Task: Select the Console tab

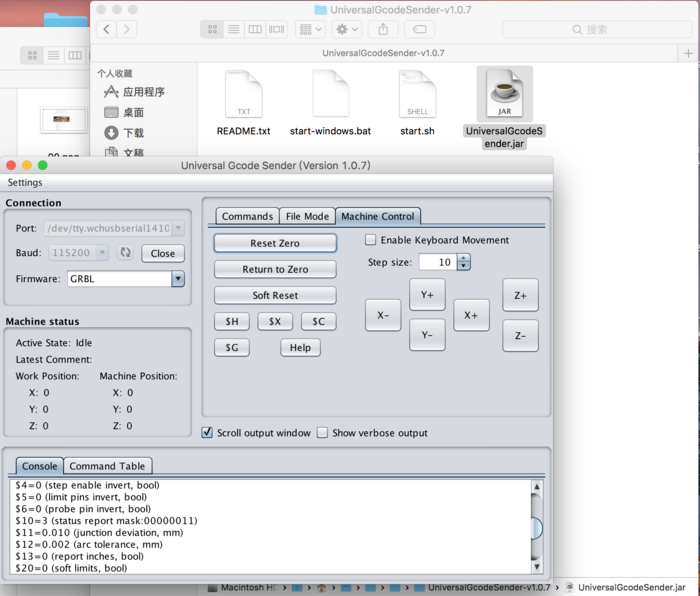Action: click(x=40, y=466)
